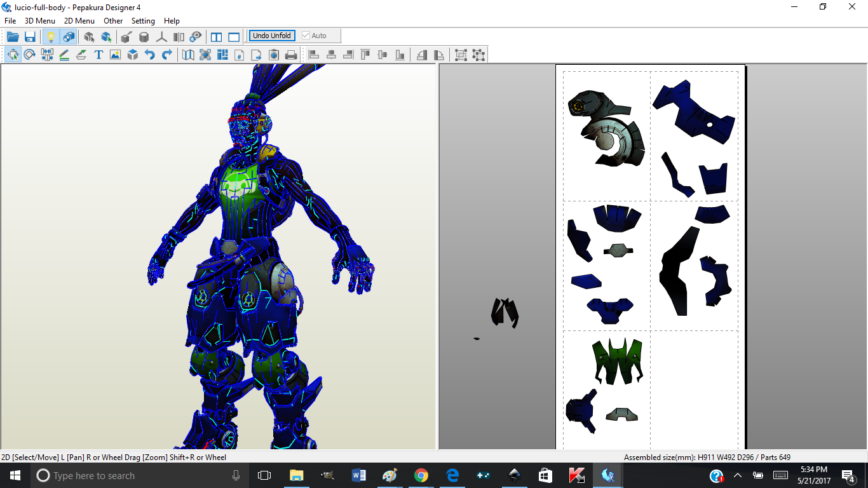Click the Save floppy disk icon
868x488 pixels.
click(30, 37)
